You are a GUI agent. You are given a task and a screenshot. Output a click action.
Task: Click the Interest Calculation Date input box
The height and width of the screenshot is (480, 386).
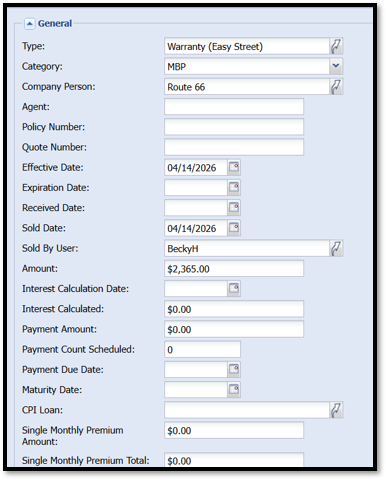pyautogui.click(x=196, y=289)
